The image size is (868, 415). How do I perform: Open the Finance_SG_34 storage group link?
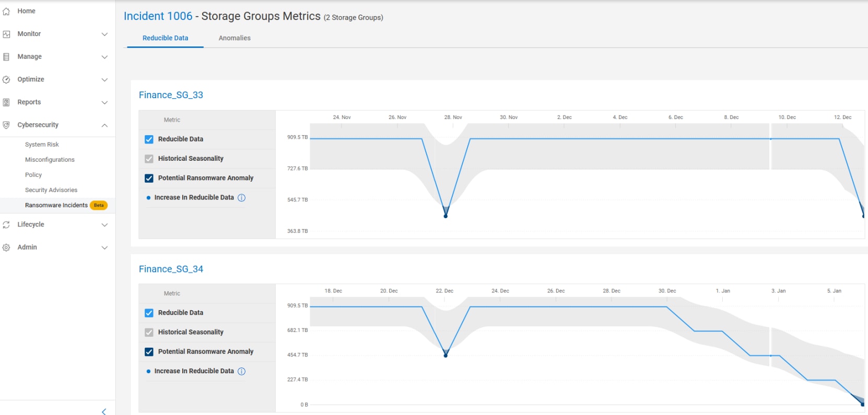[x=171, y=269]
